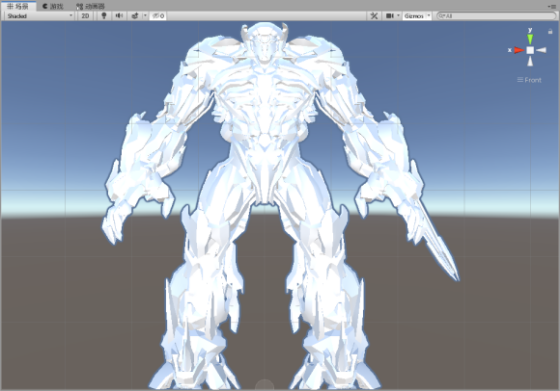Toggle 2D view mode
Screen dimensions: 560x391
tap(85, 16)
